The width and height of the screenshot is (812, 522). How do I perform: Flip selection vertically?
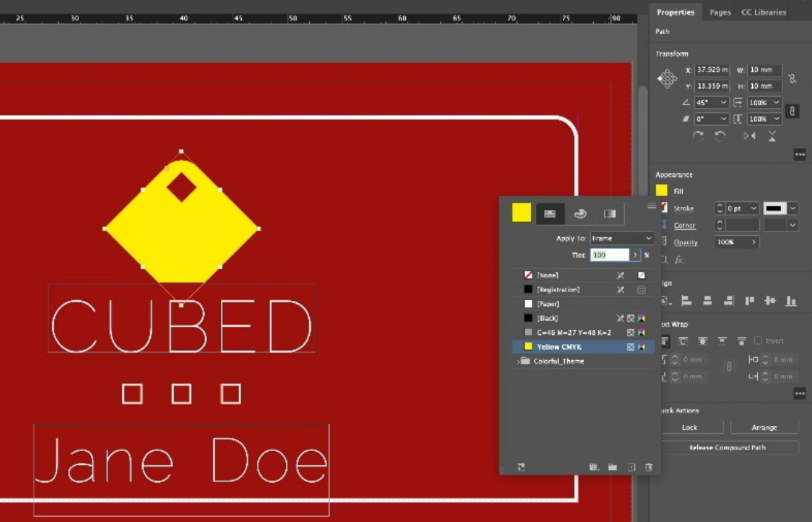771,136
